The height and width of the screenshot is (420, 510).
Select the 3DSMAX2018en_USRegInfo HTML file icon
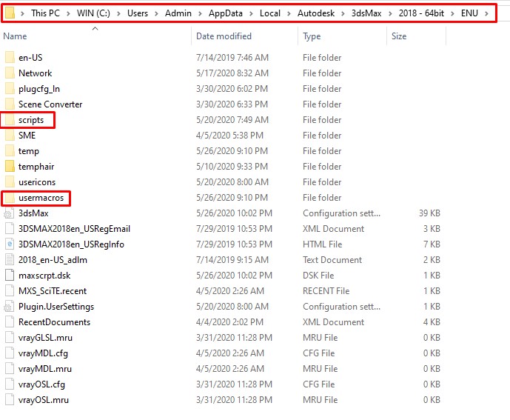(x=10, y=244)
